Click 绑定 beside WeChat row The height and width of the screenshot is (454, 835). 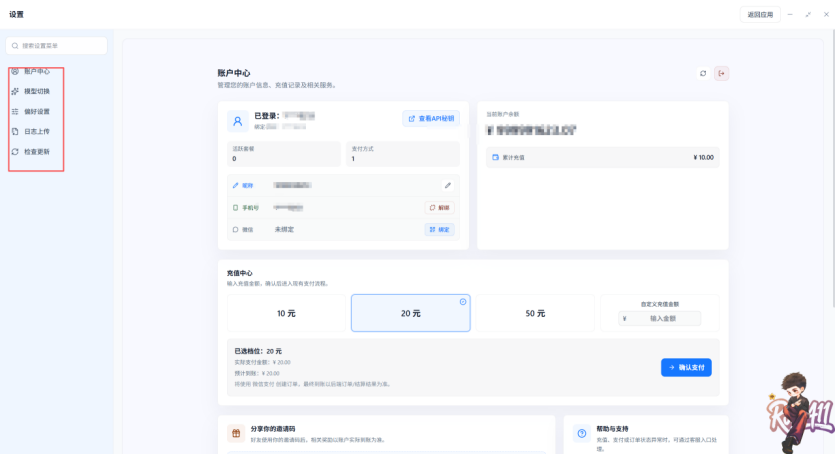[439, 229]
